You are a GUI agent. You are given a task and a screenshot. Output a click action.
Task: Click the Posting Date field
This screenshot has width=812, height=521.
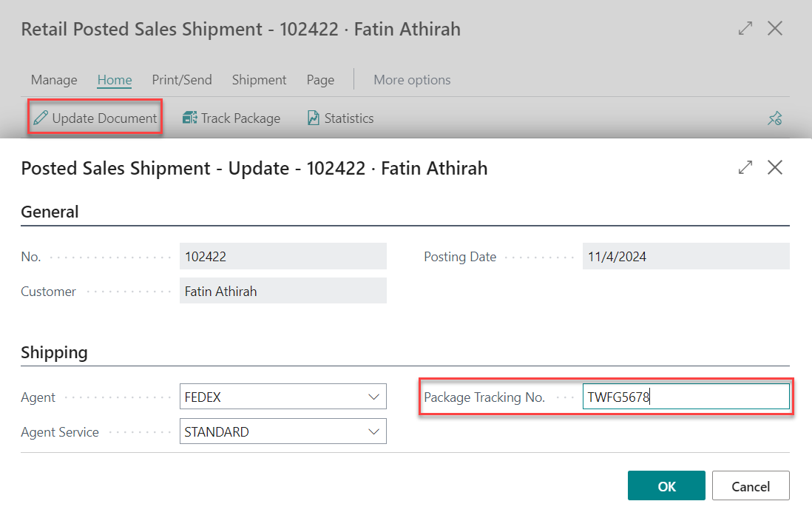click(686, 257)
